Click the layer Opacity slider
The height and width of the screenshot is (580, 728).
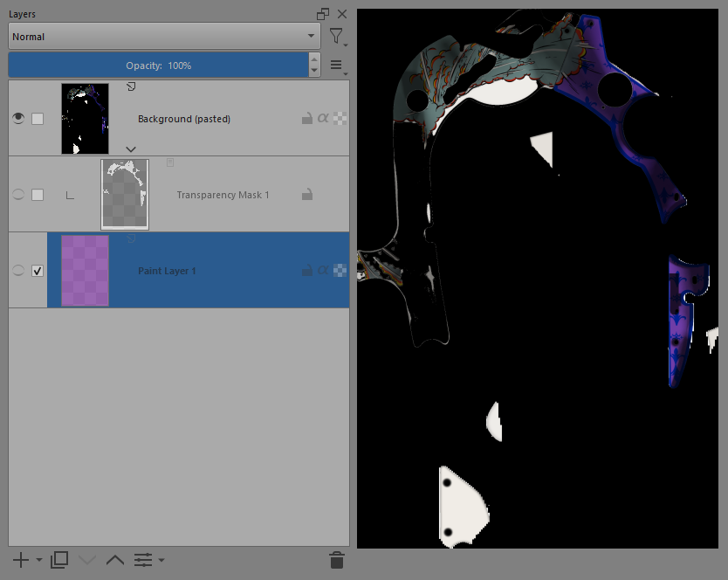(x=158, y=66)
